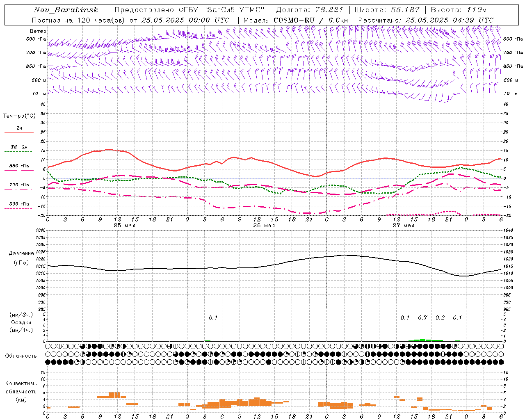The height and width of the screenshot is (420, 525).
Task: Click the Облачность row label
Action: click(21, 356)
